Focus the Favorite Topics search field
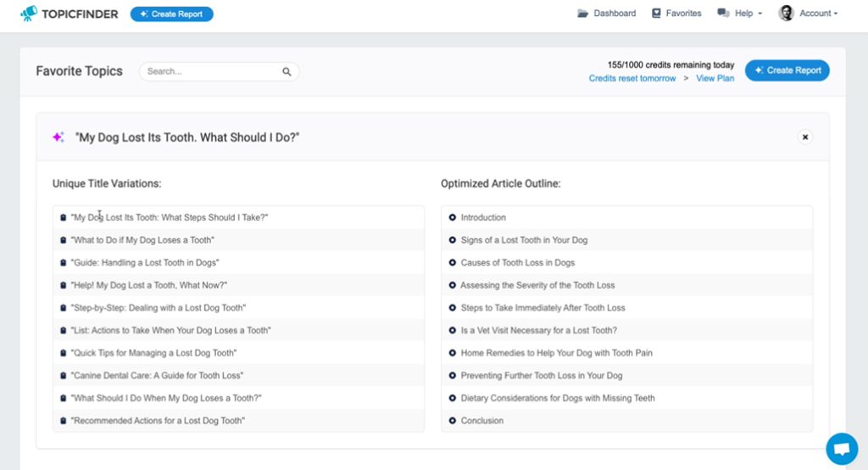This screenshot has width=868, height=470. [x=220, y=71]
